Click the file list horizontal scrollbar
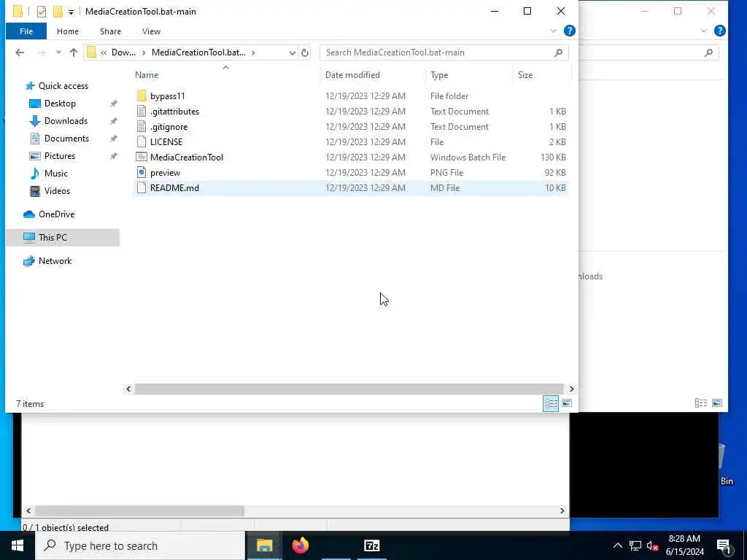Image resolution: width=747 pixels, height=560 pixels. tap(349, 389)
